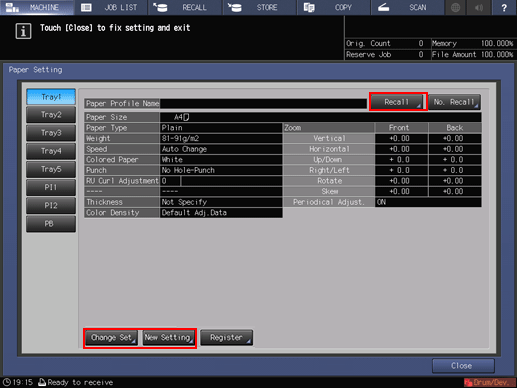Click the Close button
Image resolution: width=517 pixels, height=388 pixels.
point(463,366)
